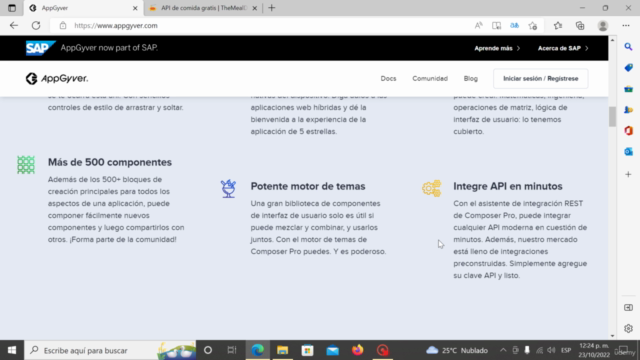Open Cortana from the taskbar

coord(208,350)
